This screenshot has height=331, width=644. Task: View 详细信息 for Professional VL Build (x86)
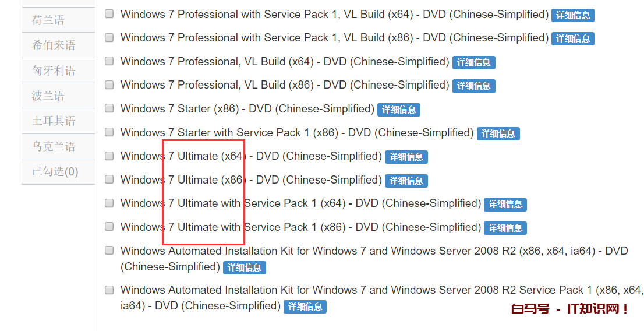click(474, 86)
